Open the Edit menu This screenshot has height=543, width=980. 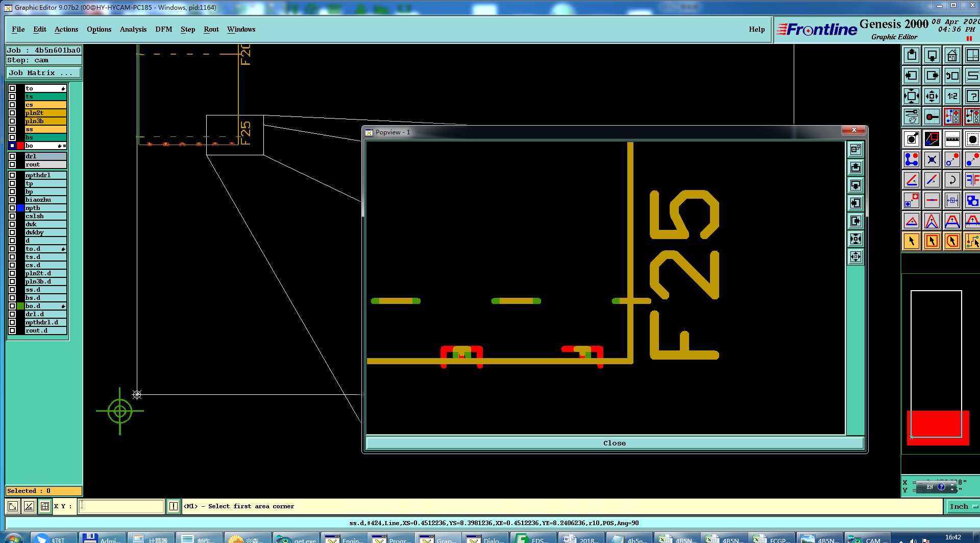[40, 29]
